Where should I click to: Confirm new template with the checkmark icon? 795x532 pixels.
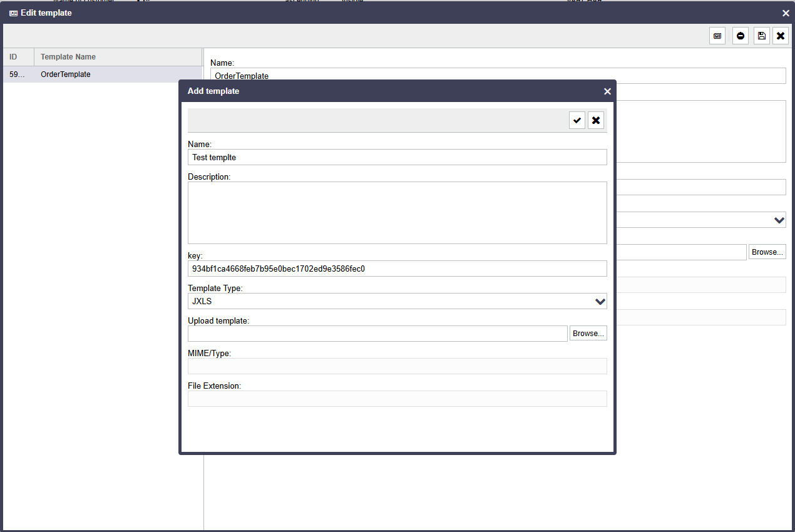click(x=577, y=120)
